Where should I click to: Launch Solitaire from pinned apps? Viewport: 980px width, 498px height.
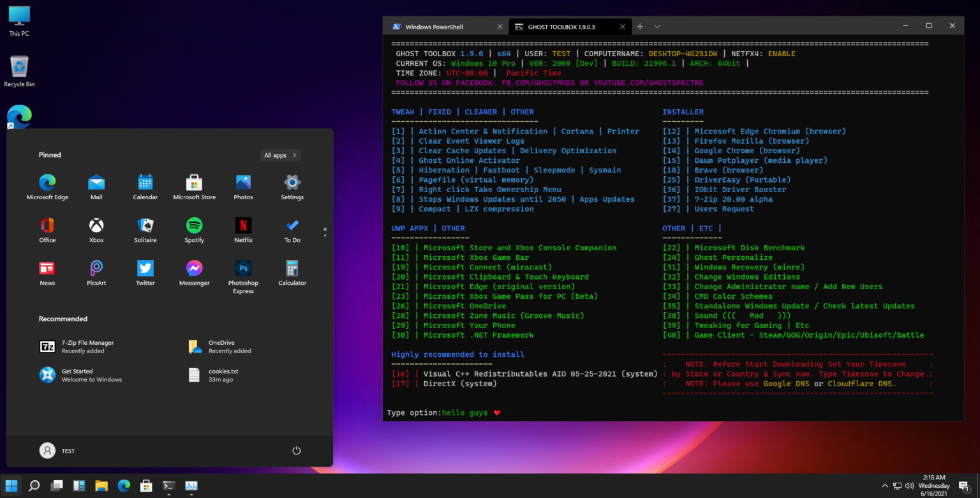point(145,230)
